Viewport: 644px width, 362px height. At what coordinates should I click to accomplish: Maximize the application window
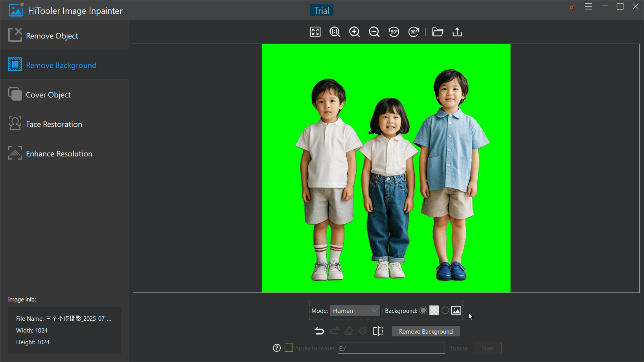[620, 6]
